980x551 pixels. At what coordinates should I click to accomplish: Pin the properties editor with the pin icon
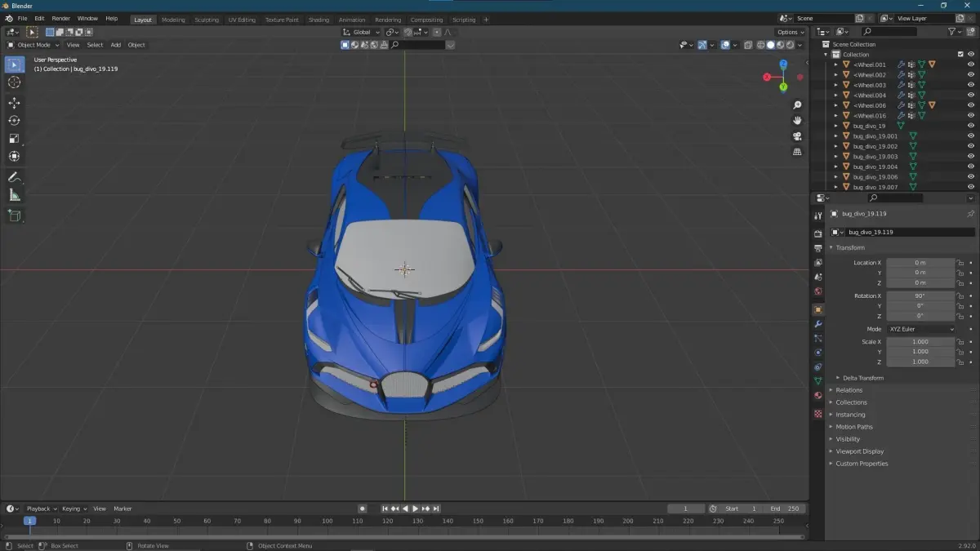[x=970, y=214]
